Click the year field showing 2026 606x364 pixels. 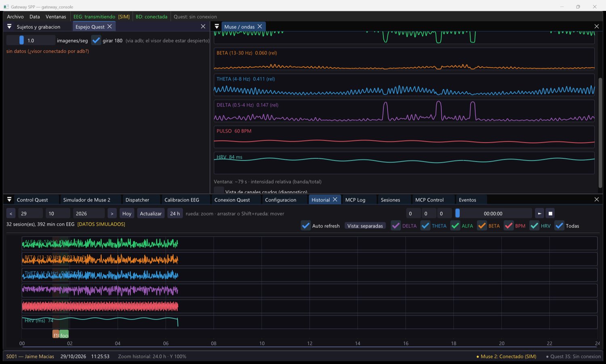tap(89, 213)
